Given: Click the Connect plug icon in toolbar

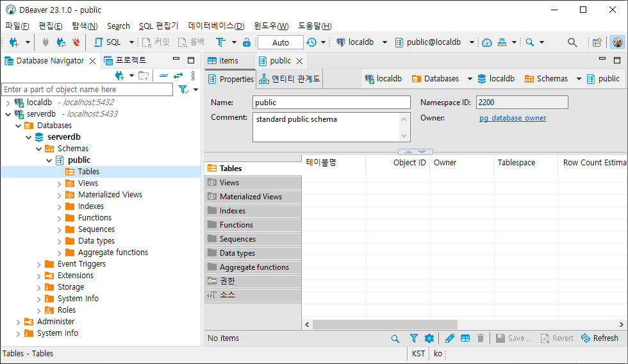Looking at the screenshot, I should coord(45,42).
